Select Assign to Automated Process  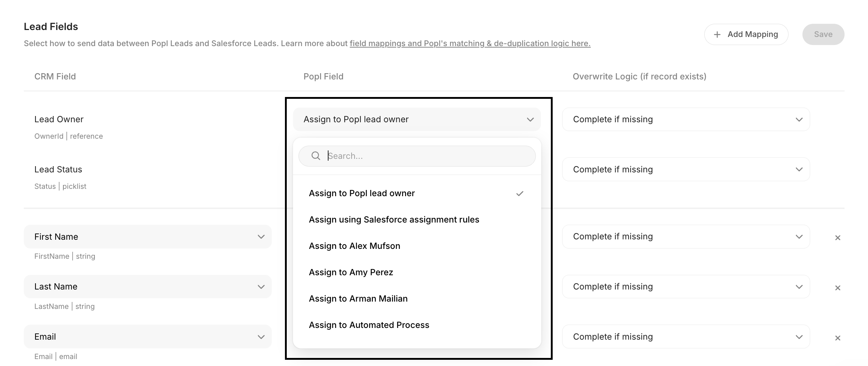[369, 325]
